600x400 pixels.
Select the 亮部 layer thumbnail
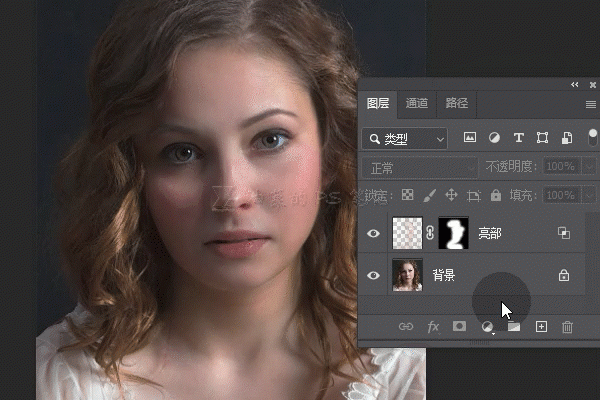click(408, 233)
